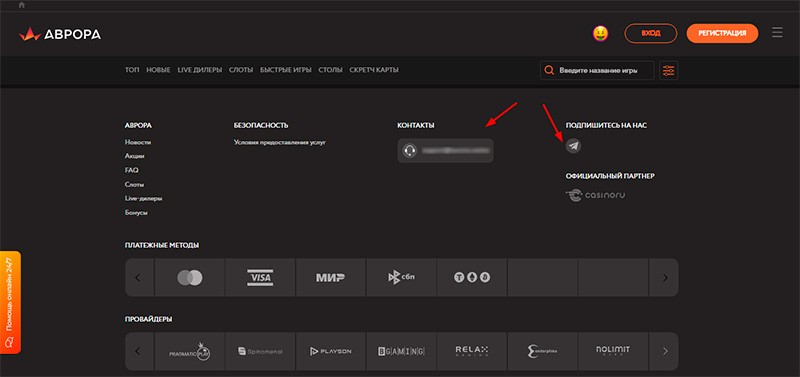Open the Spinomenal provider

tap(260, 351)
